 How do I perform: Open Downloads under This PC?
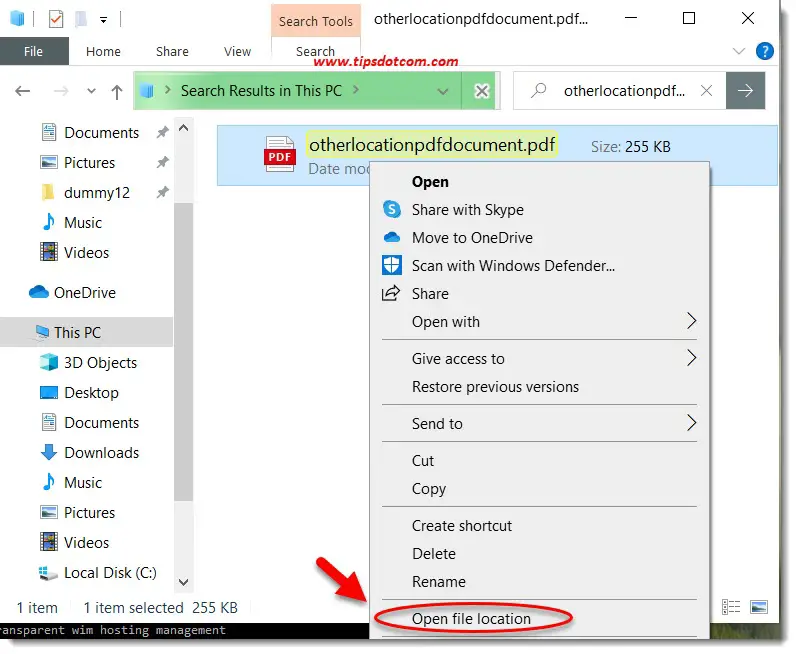102,452
